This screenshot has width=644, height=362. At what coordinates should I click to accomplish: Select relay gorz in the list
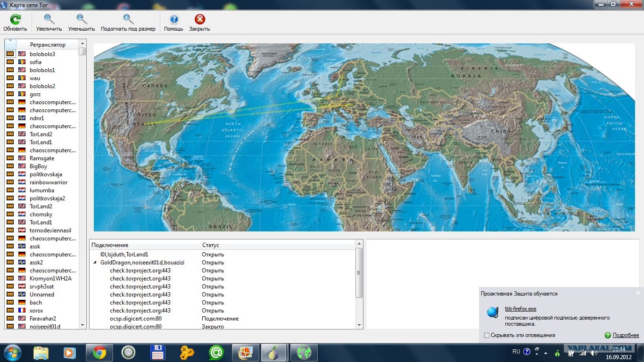pyautogui.click(x=35, y=94)
